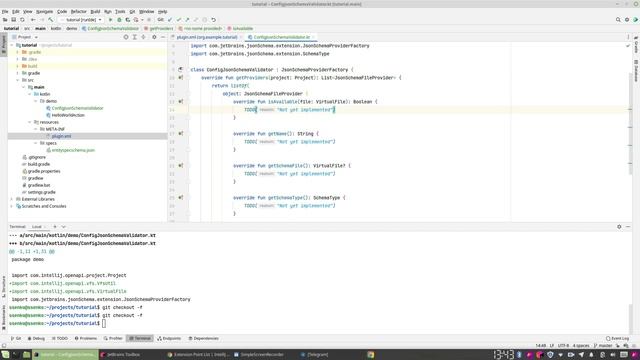
Task: Expand the .gradle folder node
Action: 18,52
